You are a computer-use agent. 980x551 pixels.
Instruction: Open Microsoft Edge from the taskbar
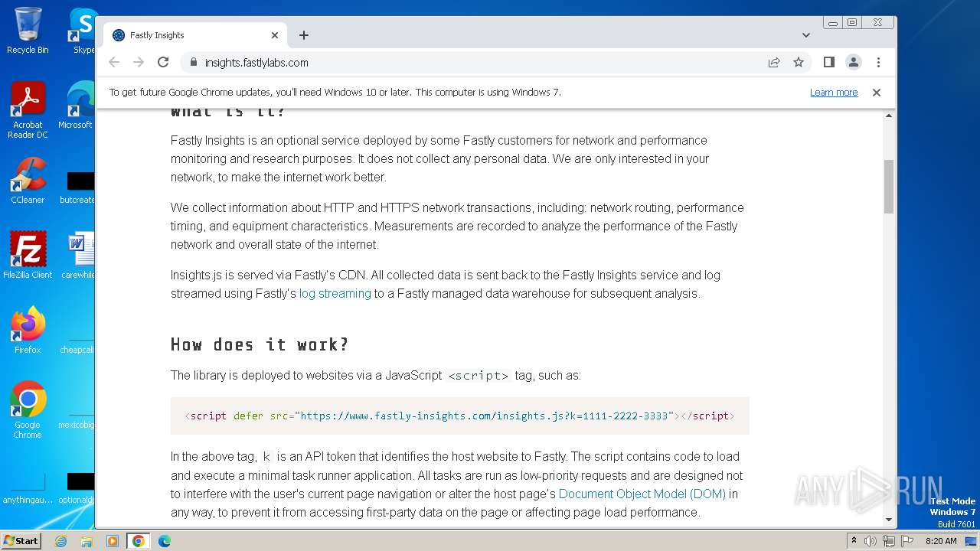165,541
